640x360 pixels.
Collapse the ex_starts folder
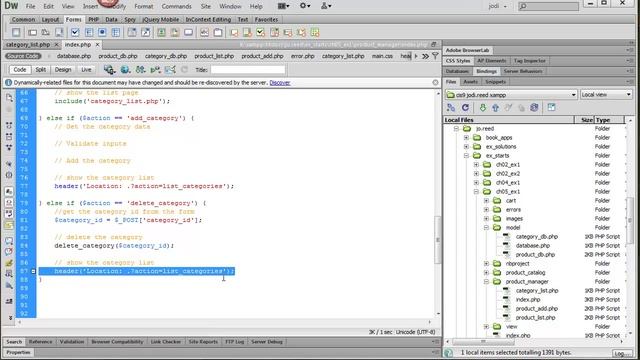pyautogui.click(x=467, y=156)
